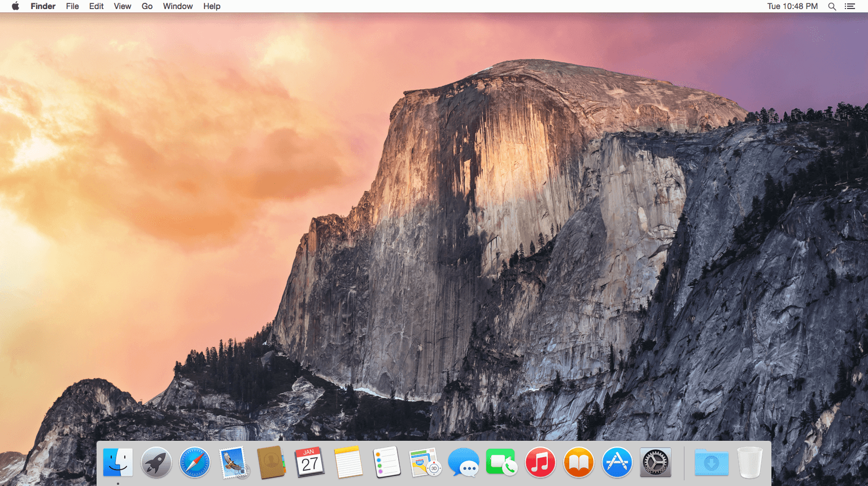The image size is (868, 486).
Task: Open the App Store icon
Action: point(617,462)
